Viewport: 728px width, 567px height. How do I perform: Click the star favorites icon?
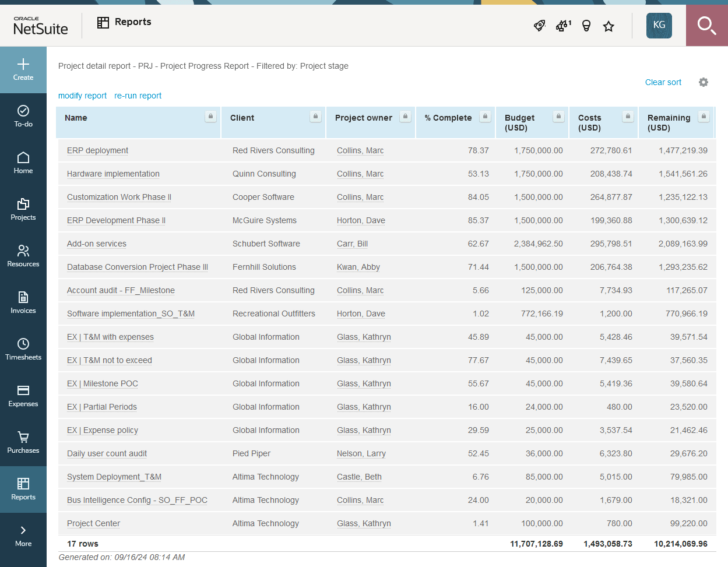609,26
